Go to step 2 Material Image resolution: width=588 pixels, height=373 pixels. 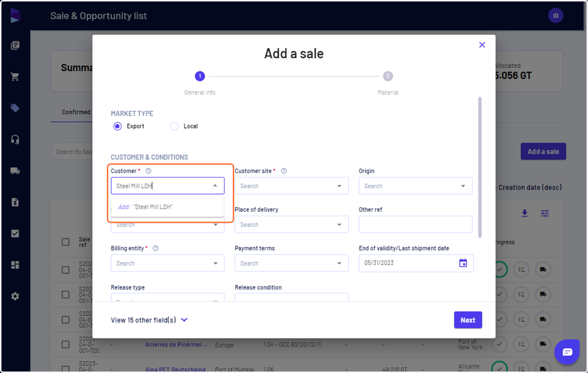[x=388, y=76]
